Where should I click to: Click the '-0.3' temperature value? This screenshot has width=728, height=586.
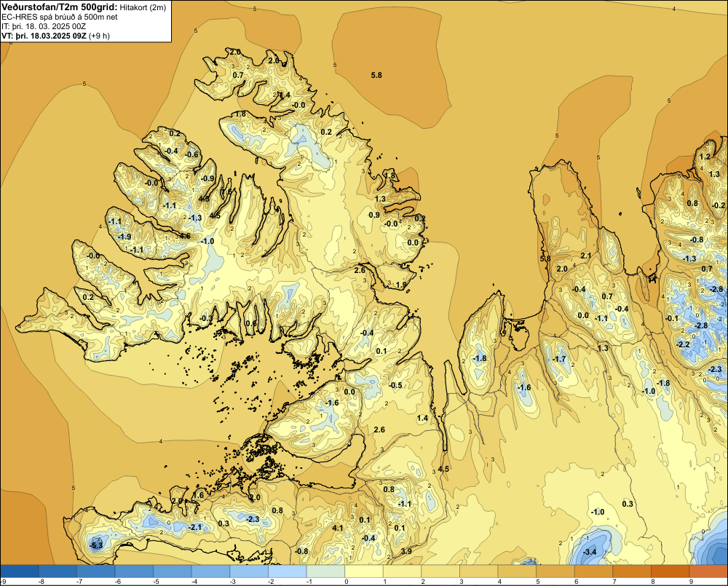click(206, 318)
